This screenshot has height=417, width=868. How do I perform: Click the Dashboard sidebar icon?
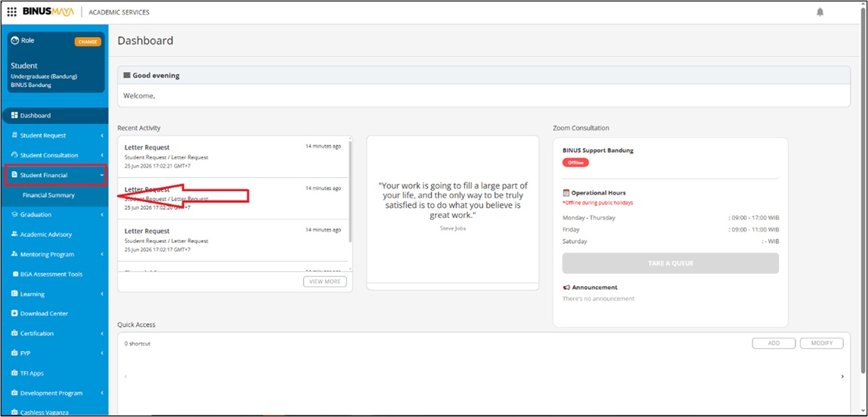15,115
